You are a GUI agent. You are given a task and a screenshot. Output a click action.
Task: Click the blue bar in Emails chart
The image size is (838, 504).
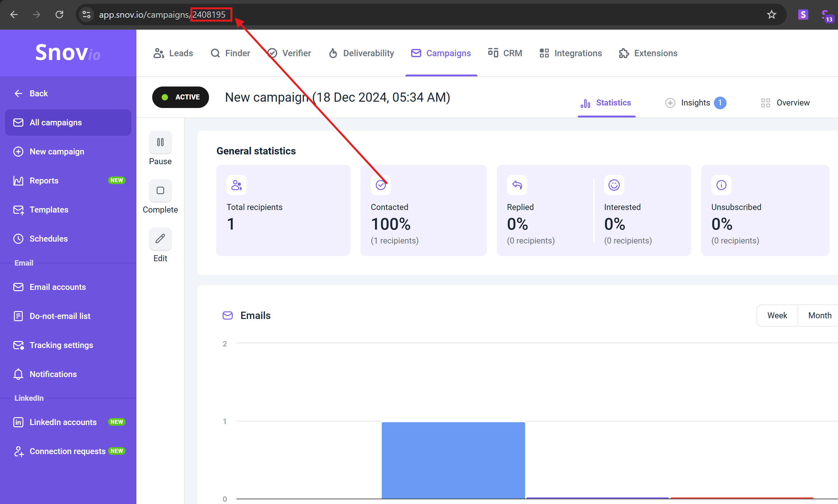coord(453,460)
